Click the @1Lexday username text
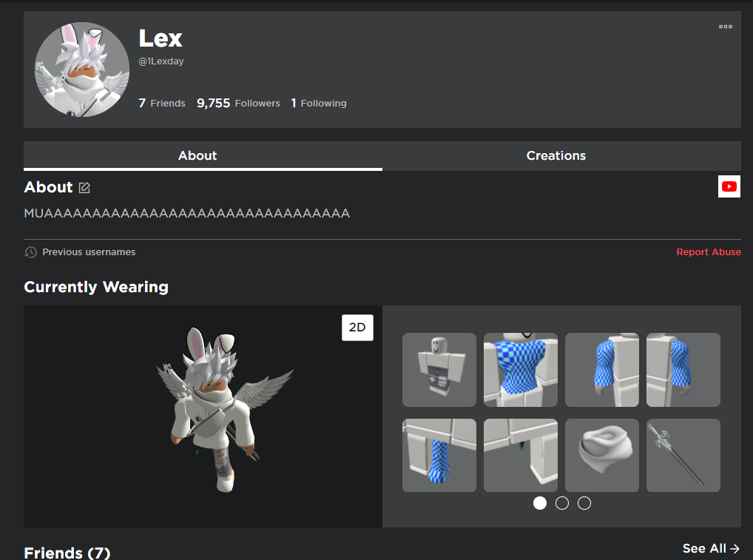 coord(161,61)
